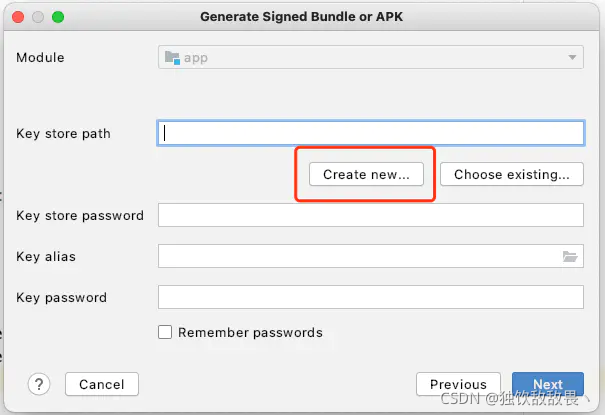Click the app module folder icon
605x415 pixels.
click(x=172, y=57)
